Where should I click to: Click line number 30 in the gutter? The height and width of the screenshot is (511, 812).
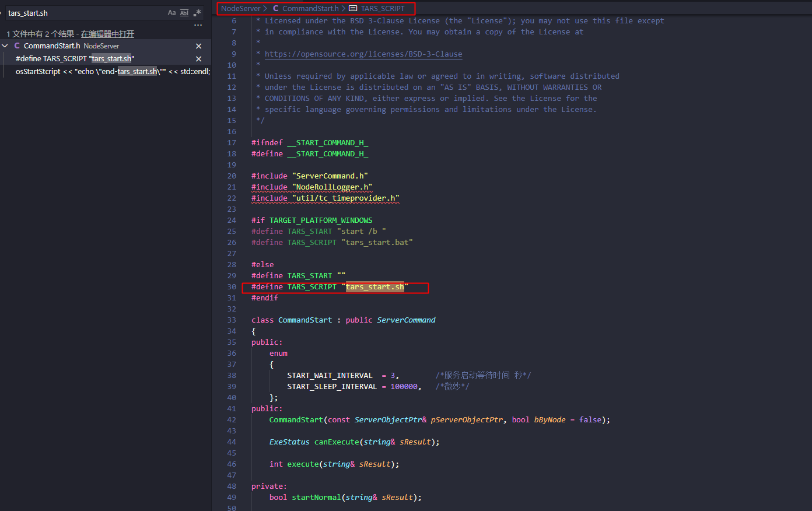pyautogui.click(x=232, y=287)
